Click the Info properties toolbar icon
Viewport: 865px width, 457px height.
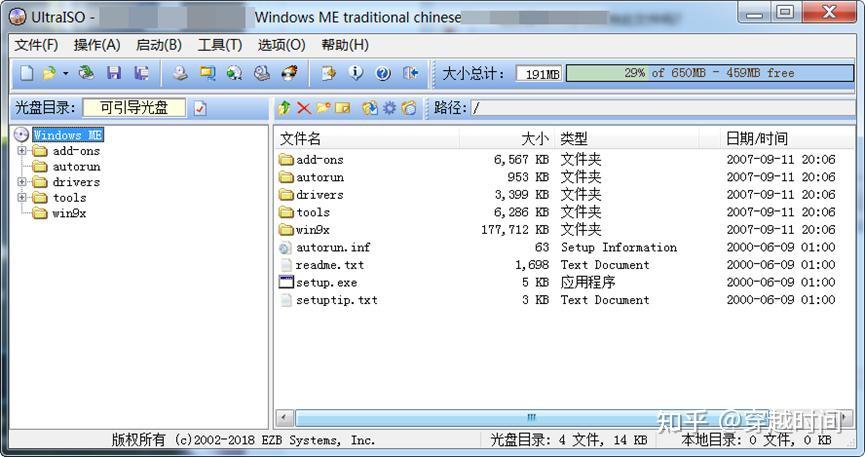click(356, 73)
